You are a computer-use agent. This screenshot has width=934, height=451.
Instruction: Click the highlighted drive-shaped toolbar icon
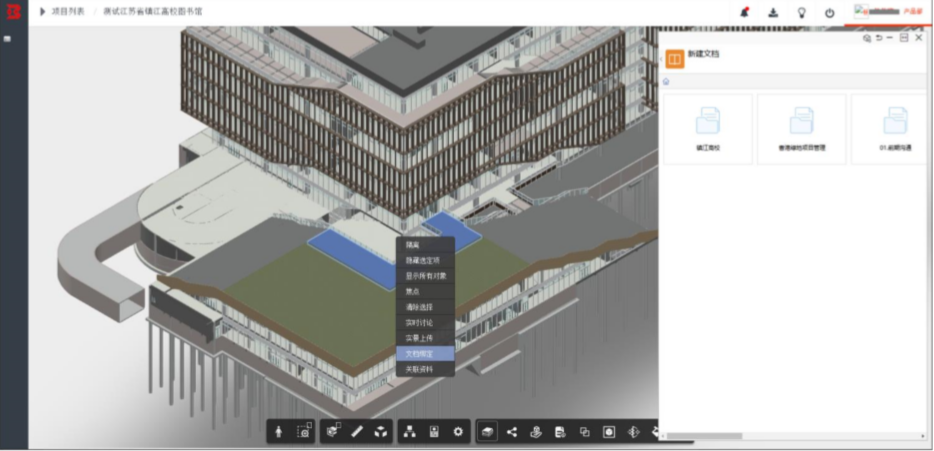[x=488, y=431]
